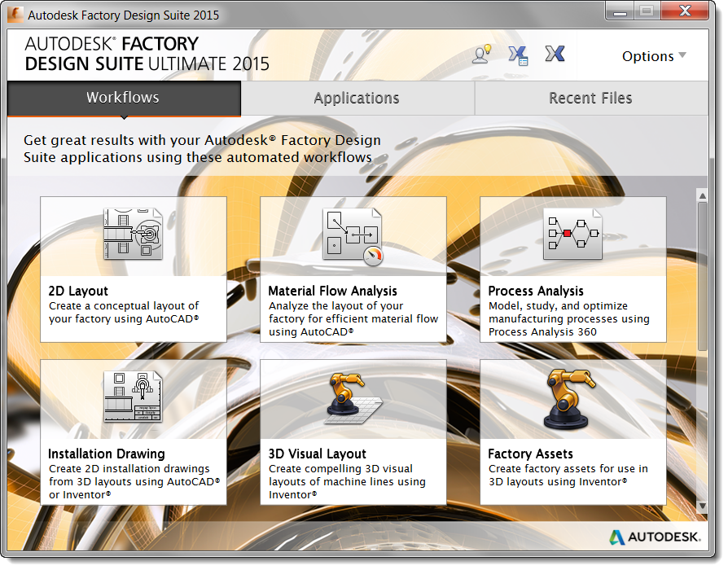Click the 'Get great results' intro text
Image resolution: width=728 pixels, height=570 pixels.
click(202, 148)
